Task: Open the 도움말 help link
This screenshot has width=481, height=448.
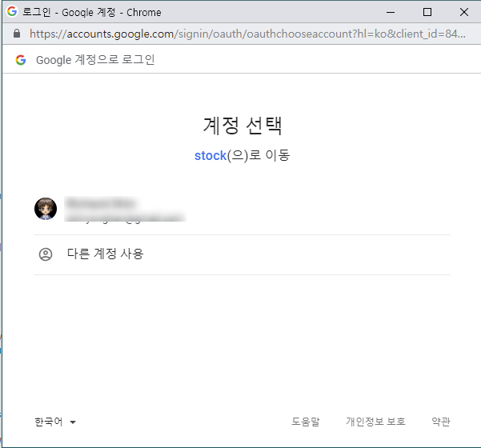Action: click(306, 422)
